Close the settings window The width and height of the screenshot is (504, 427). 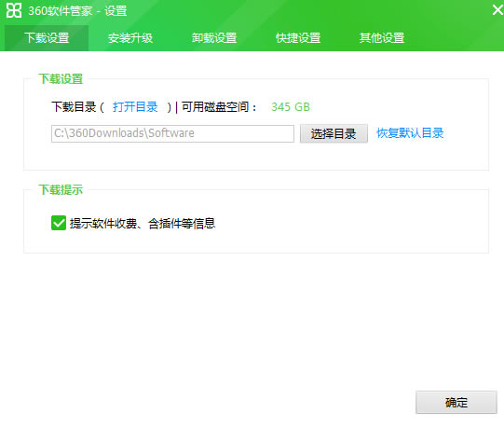click(x=497, y=10)
